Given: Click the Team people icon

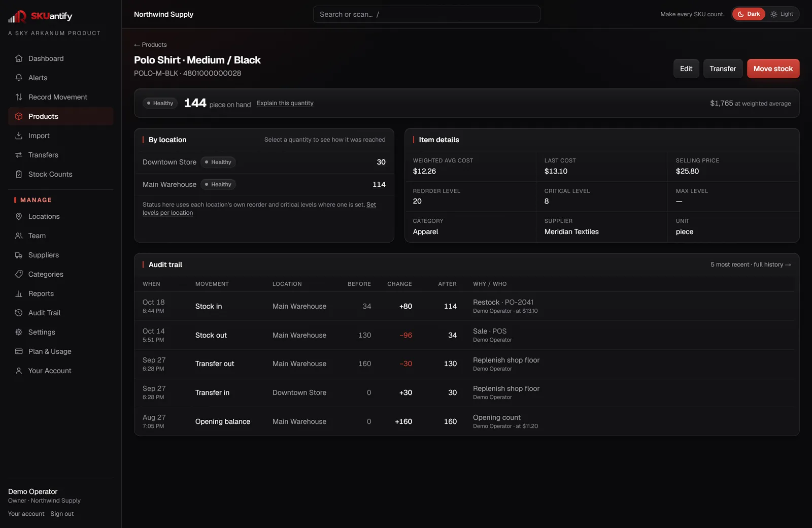Looking at the screenshot, I should (x=19, y=236).
